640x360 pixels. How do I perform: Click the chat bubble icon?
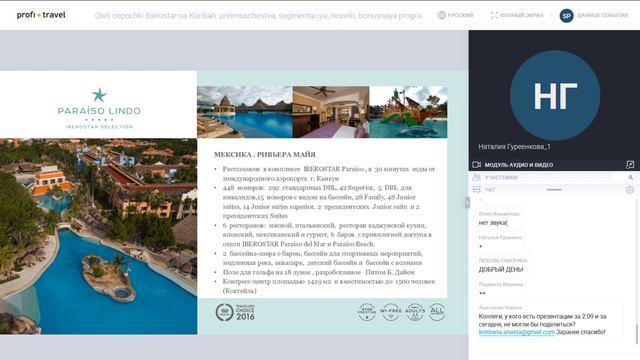click(476, 189)
